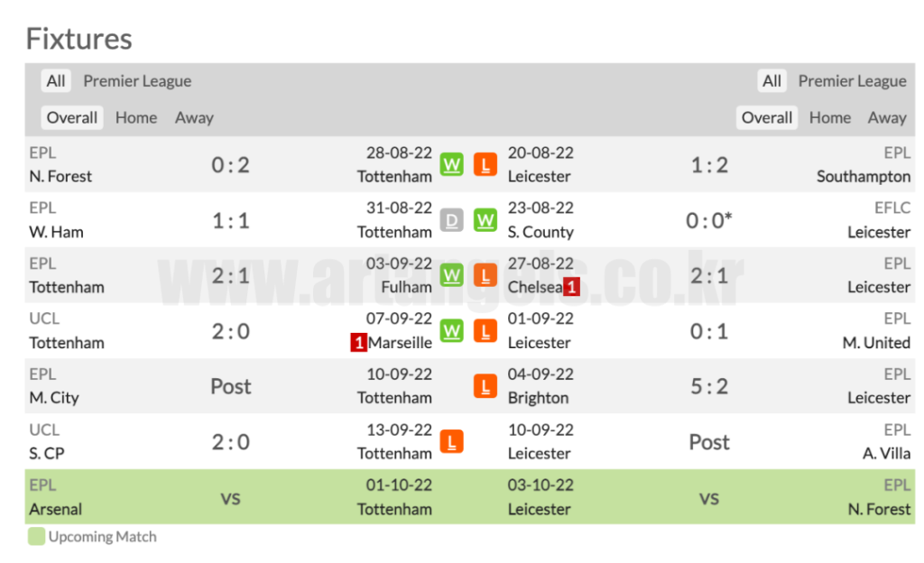Click the grey D draw badge for 31-08-22
924x563 pixels.
tap(451, 220)
